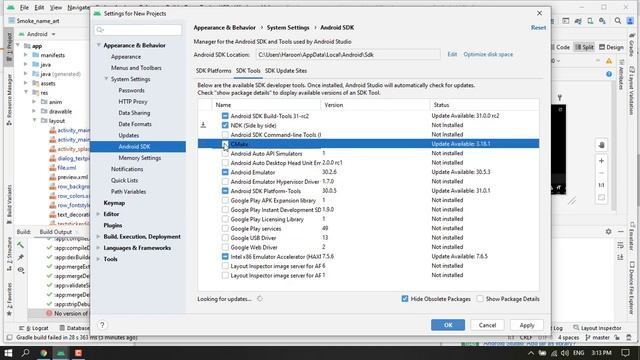Open Android project view dropdown
Screen dimensions: 640x360
38,34
